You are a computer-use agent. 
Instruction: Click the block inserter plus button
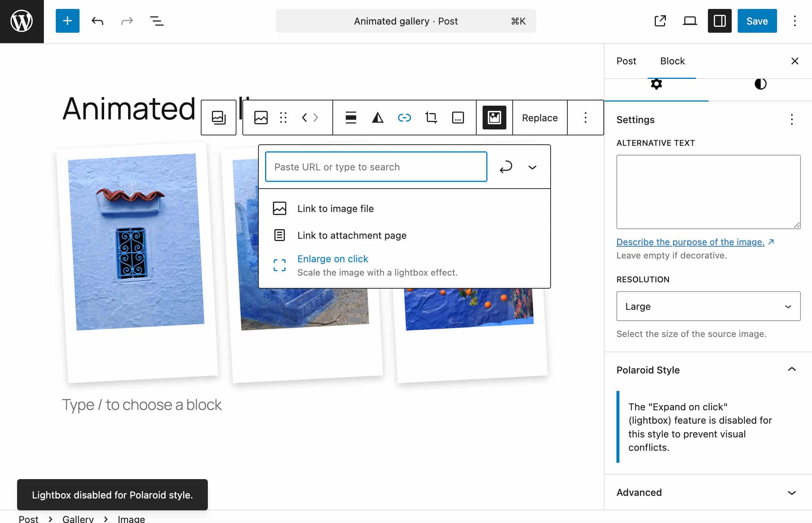(x=67, y=21)
